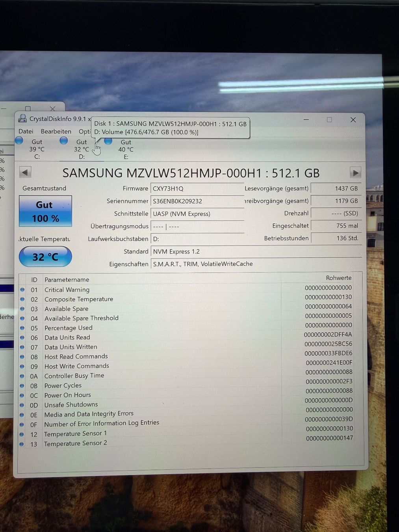The height and width of the screenshot is (532, 399).
Task: Click raw value 000000033FBDE6
Action: click(x=328, y=353)
